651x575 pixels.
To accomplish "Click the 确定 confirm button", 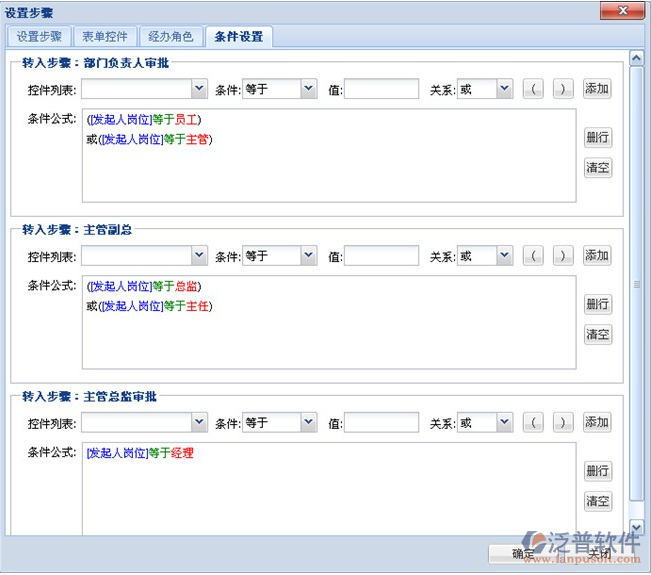I will click(523, 553).
